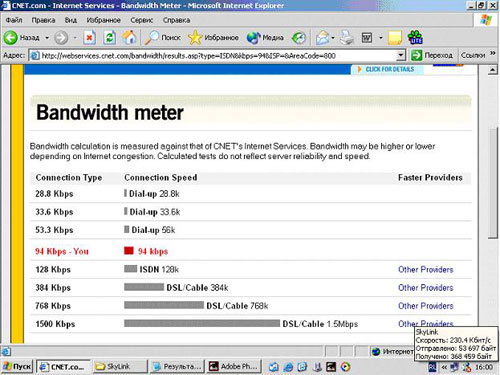The width and height of the screenshot is (500, 375).
Task: Click the yellow note icon in toolbar
Action: point(395,38)
